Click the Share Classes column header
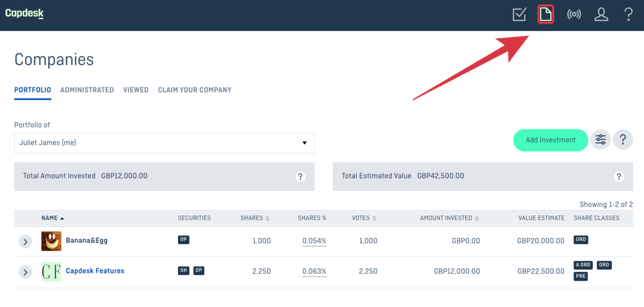Viewport: 644px width, 307px height. [596, 218]
